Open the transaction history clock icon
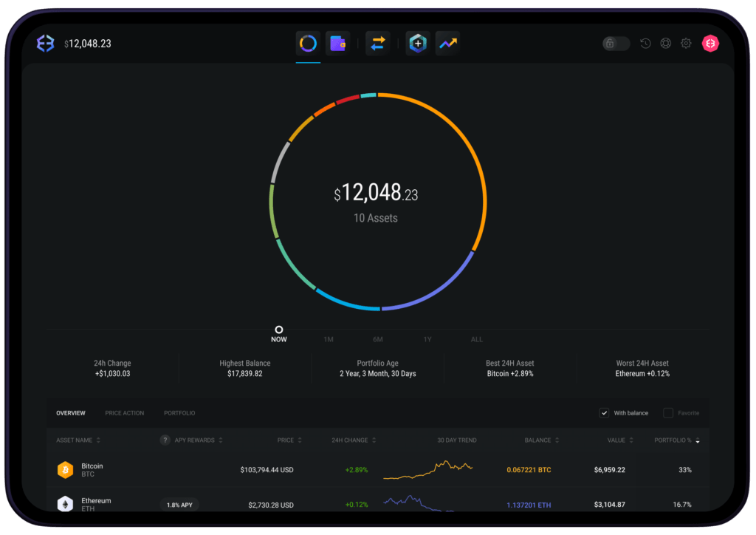Viewport: 756px width, 535px height. [645, 44]
